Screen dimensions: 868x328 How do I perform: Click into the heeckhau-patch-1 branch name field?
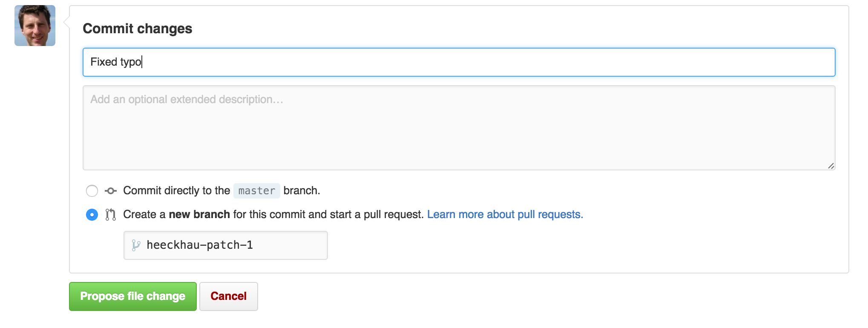point(226,245)
